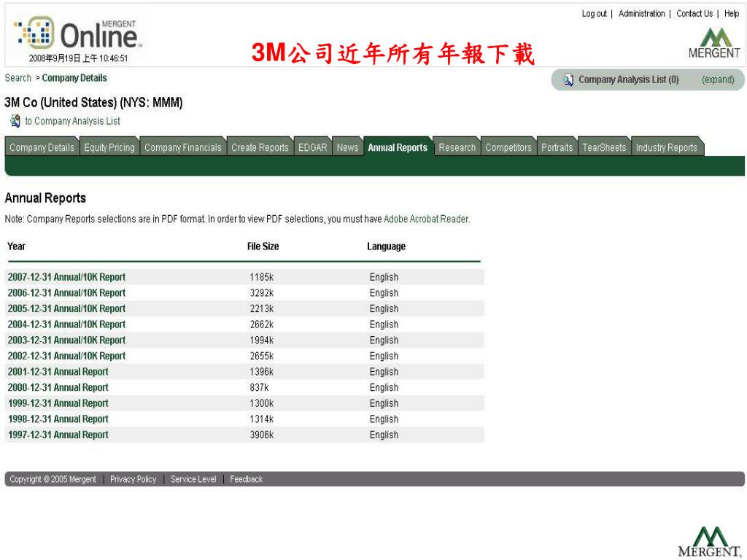Switch to the EDGAR tab

click(312, 147)
